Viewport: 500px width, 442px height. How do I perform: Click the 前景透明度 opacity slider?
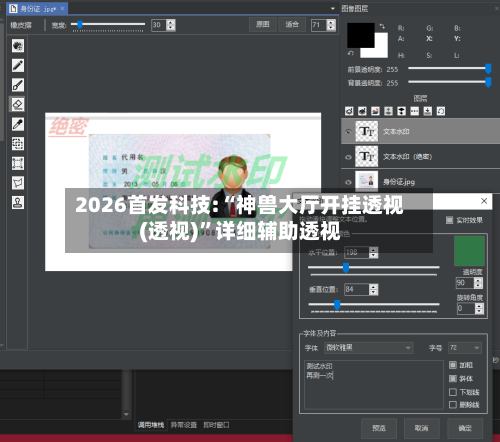pyautogui.click(x=449, y=69)
